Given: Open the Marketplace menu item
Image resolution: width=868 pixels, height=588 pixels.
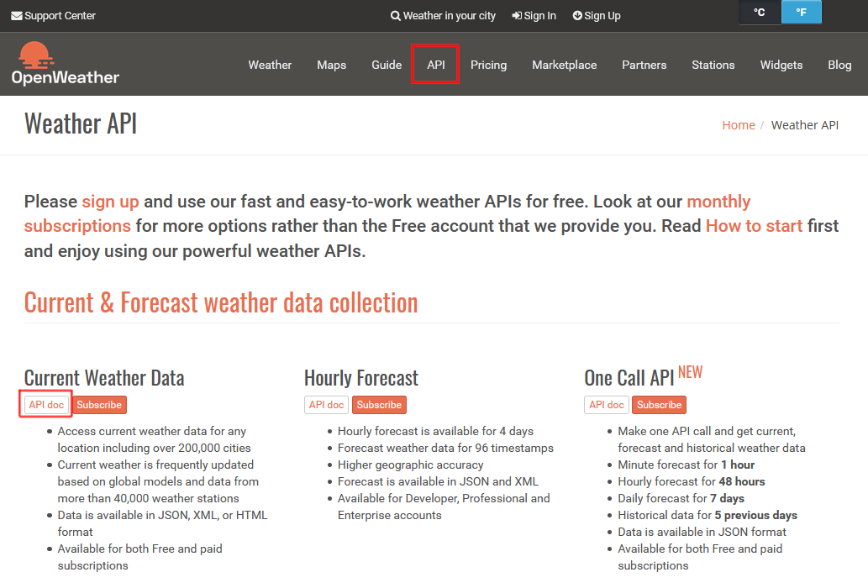Looking at the screenshot, I should (x=564, y=65).
